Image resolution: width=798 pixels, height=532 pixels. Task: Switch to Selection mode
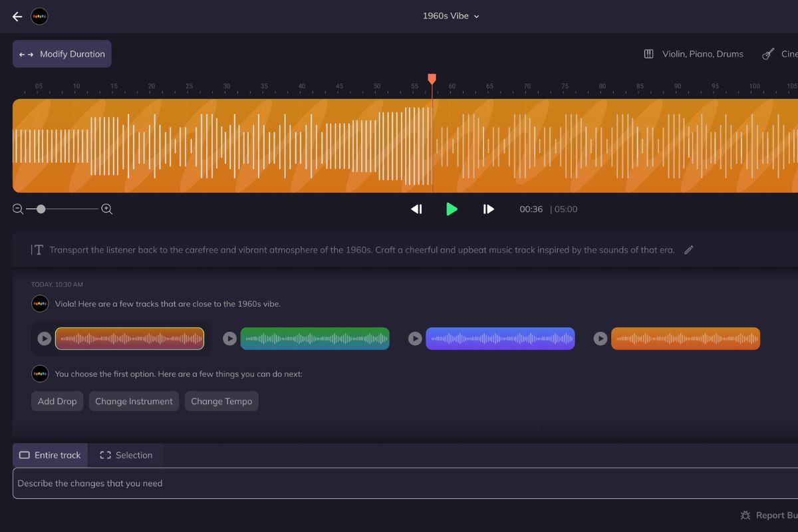pos(126,455)
